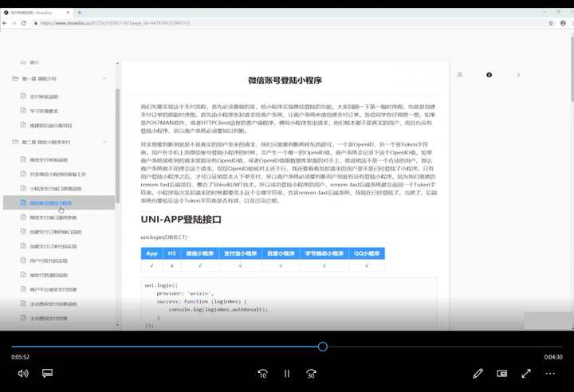Collapse the 第一章 课程介绍 chevron
This screenshot has width=574, height=392.
pos(104,78)
